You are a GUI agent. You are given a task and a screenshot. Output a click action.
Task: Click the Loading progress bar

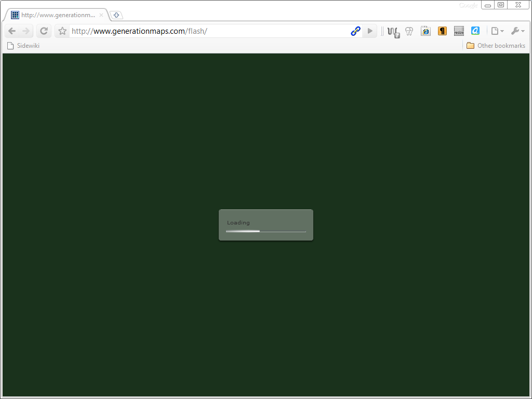pos(266,231)
